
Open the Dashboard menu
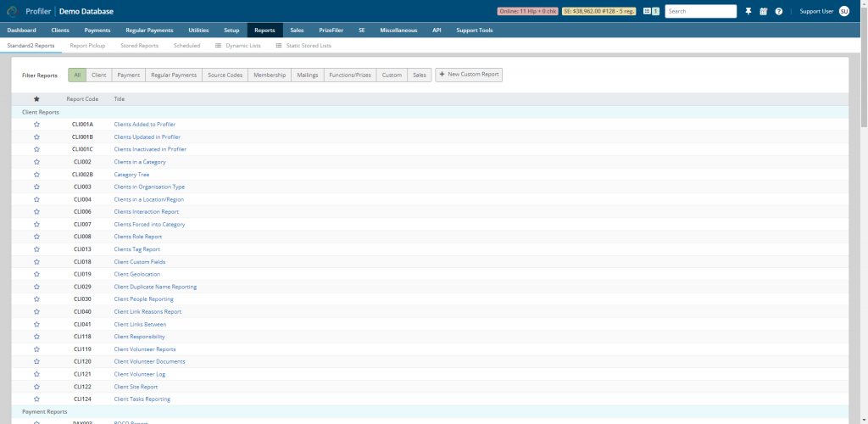21,31
